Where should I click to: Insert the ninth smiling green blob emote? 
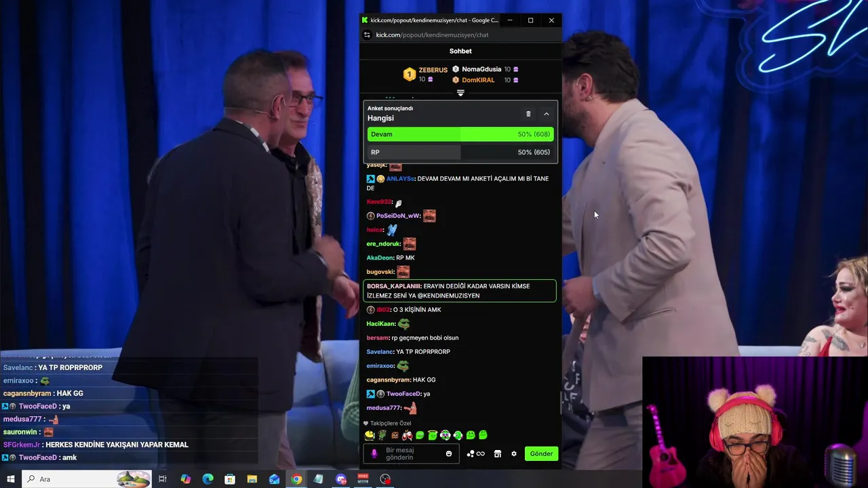coord(471,435)
